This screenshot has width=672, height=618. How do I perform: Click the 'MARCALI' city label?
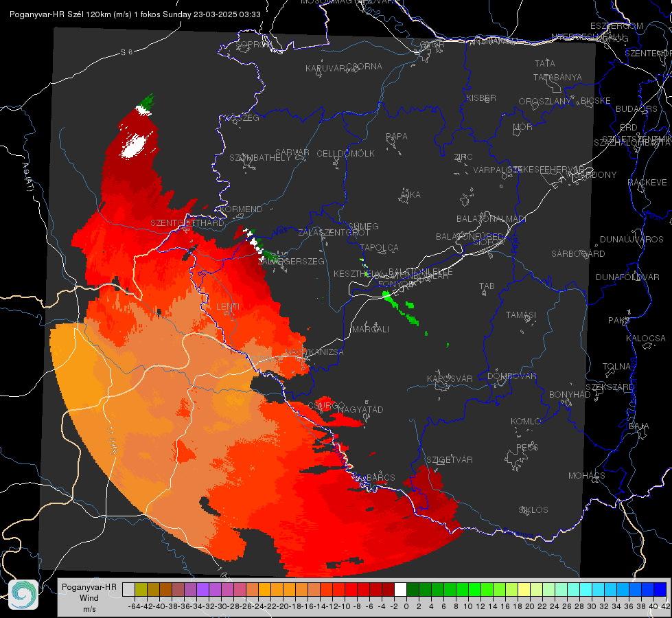(371, 330)
